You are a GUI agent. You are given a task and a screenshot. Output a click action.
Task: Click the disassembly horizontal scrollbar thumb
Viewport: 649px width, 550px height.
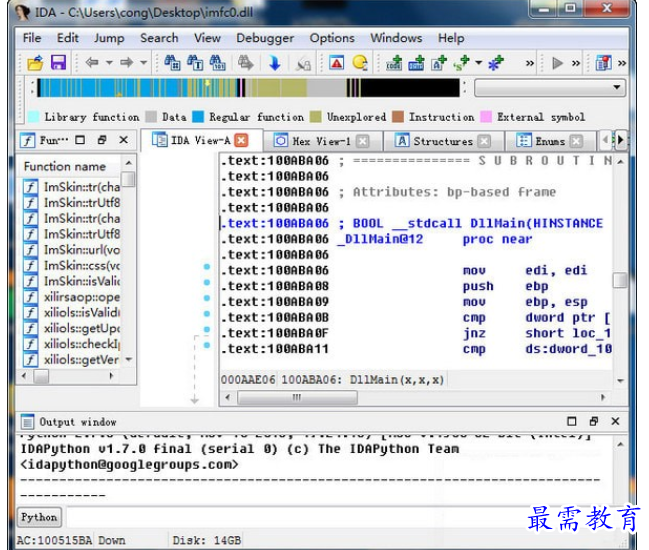pos(297,398)
